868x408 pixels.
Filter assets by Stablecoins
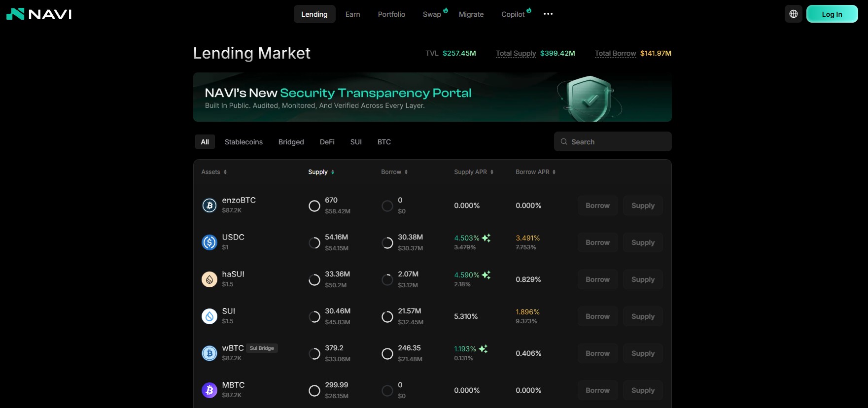coord(243,142)
